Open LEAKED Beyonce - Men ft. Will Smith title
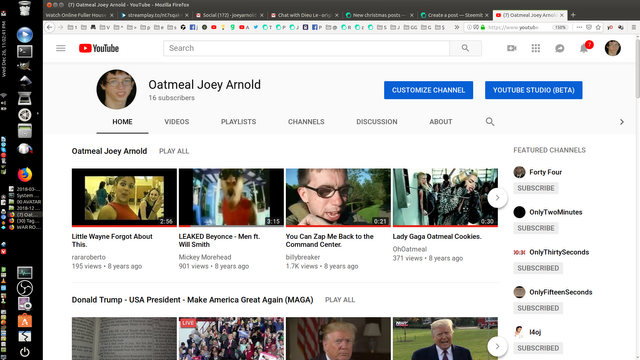640x360 pixels. 219,240
